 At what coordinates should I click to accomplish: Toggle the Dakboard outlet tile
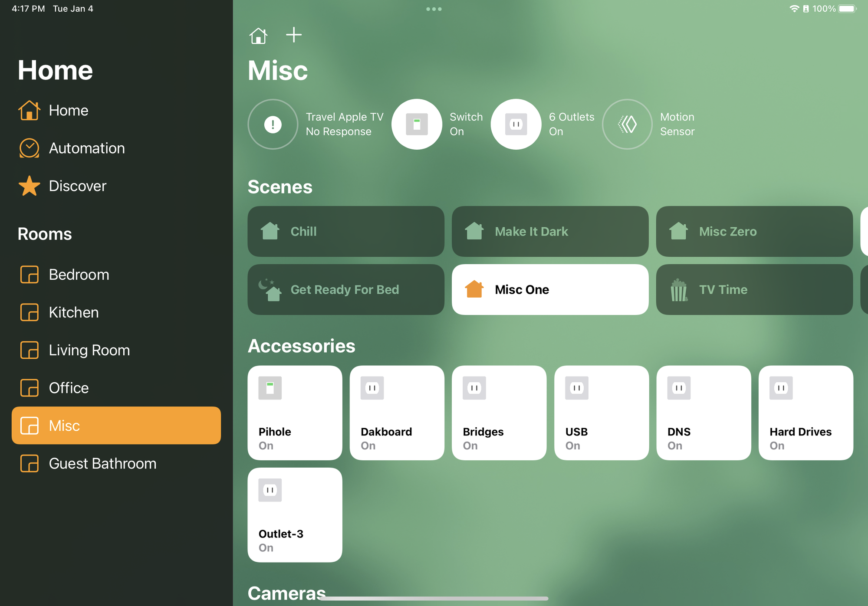(x=397, y=413)
